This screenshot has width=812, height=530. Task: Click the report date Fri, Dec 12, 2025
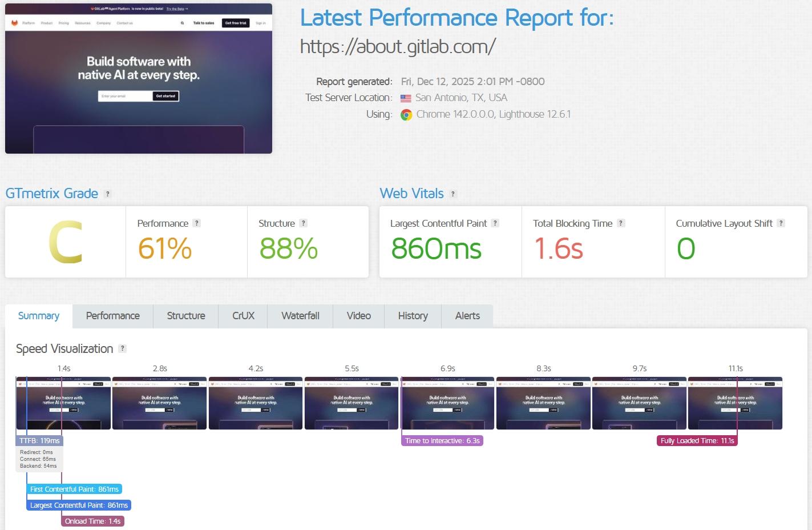(x=472, y=82)
